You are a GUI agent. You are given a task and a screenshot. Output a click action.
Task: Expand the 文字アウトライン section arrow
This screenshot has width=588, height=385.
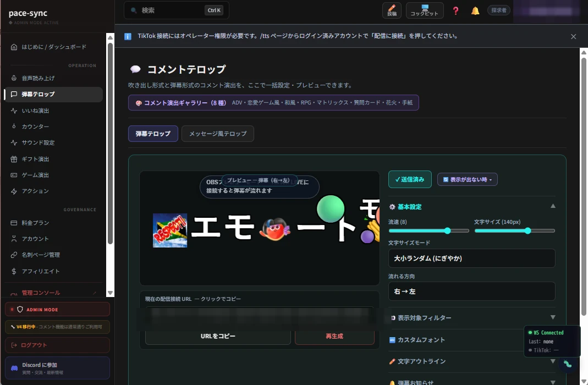pos(553,361)
